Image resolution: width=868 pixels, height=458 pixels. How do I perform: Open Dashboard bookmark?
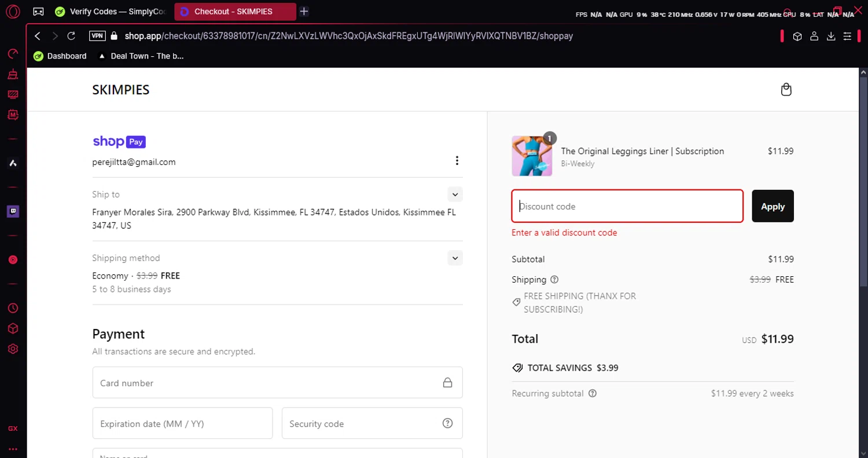(60, 56)
